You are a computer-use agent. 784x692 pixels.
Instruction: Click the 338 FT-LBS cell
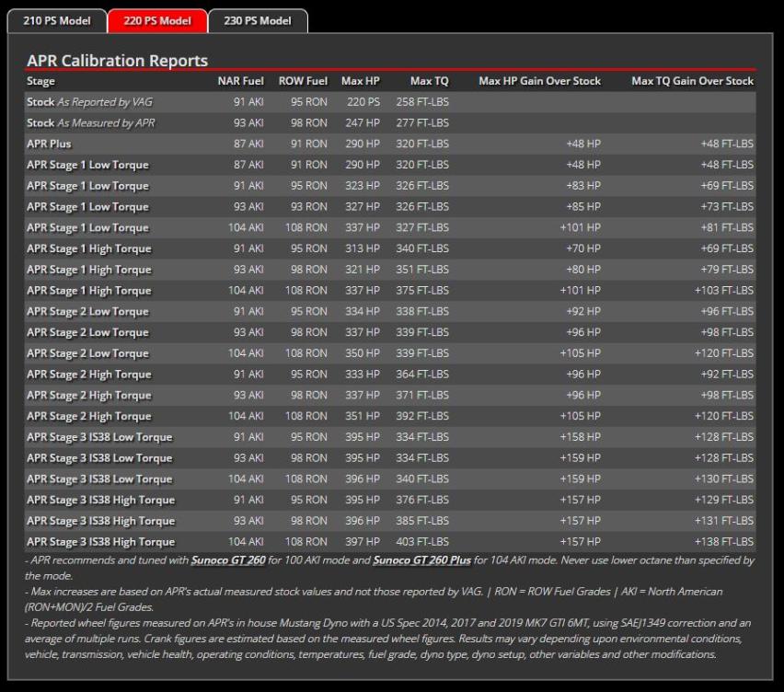pos(422,312)
